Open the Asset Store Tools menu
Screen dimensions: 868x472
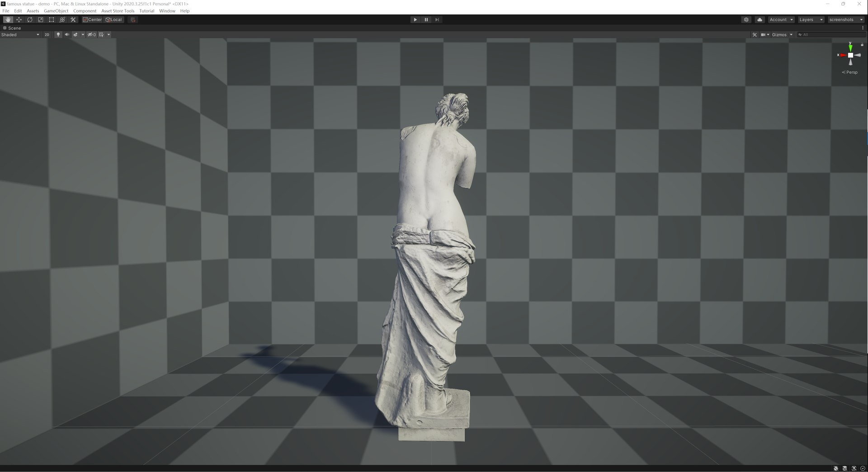click(118, 11)
